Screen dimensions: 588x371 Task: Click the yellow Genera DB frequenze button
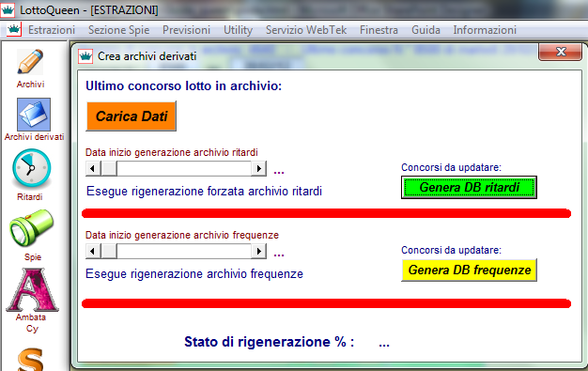pos(469,270)
